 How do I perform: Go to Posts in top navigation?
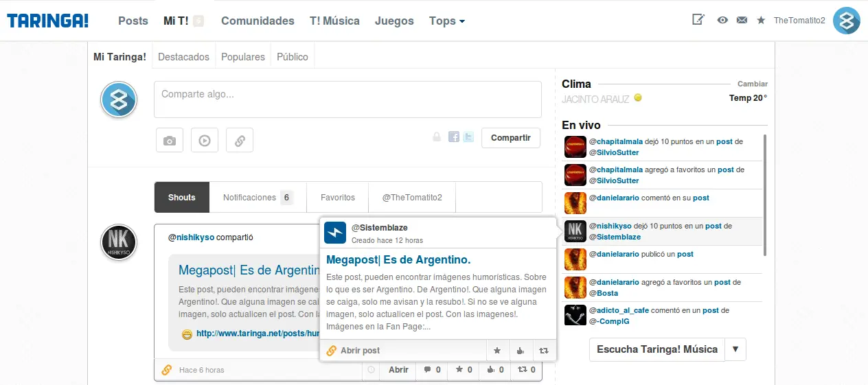133,21
